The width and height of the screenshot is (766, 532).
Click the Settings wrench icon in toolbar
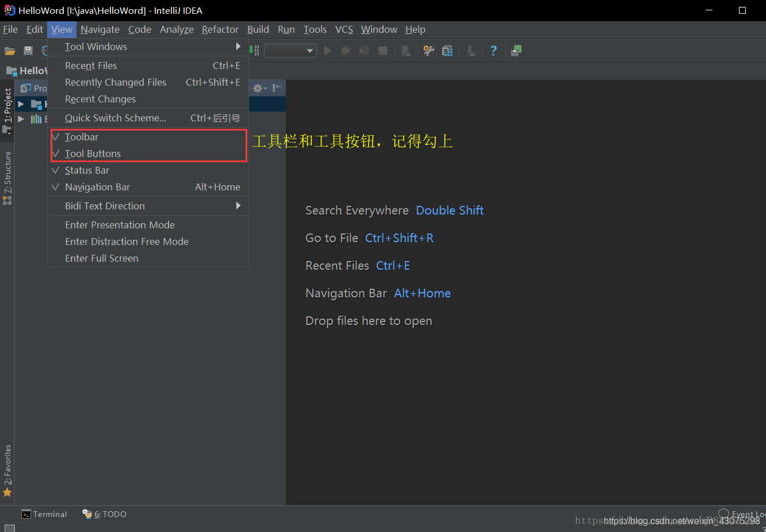click(428, 51)
